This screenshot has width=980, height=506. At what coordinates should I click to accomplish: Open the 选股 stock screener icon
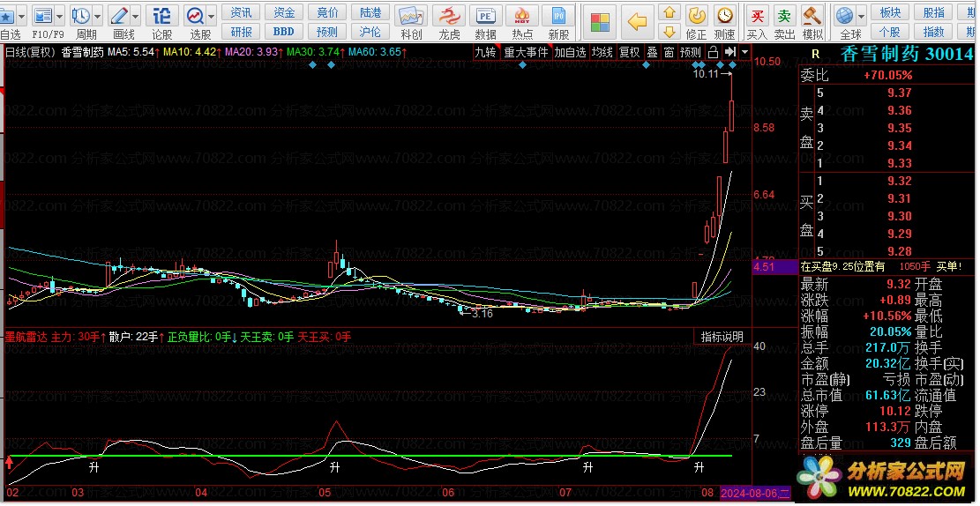pos(196,16)
